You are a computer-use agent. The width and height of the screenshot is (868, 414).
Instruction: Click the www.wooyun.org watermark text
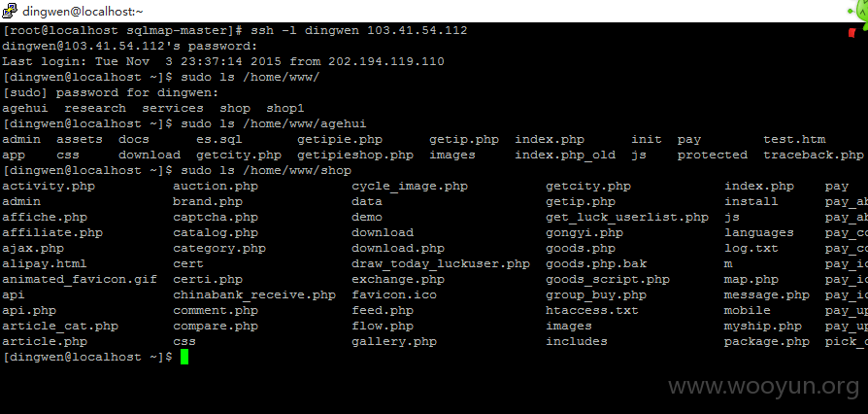click(x=764, y=386)
